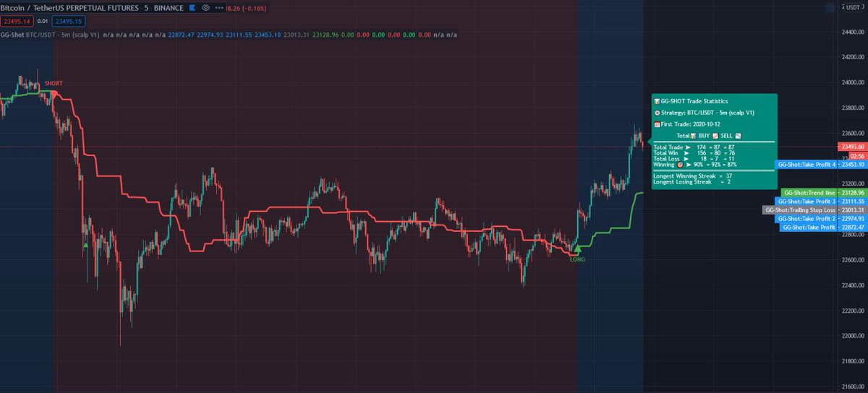Select the GG-Shot:Take Profit 4 price label
Image resolution: width=868 pixels, height=393 pixels.
click(807, 165)
